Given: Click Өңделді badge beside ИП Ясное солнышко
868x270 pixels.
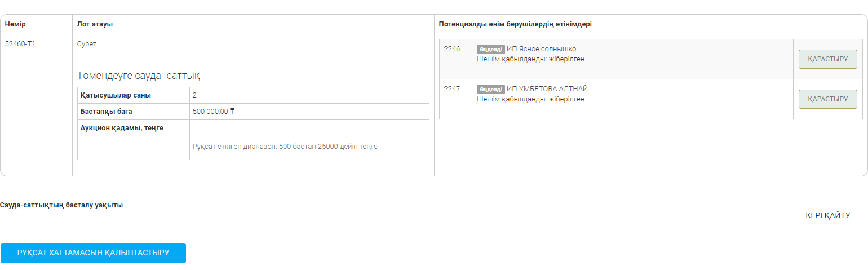Looking at the screenshot, I should [x=490, y=50].
